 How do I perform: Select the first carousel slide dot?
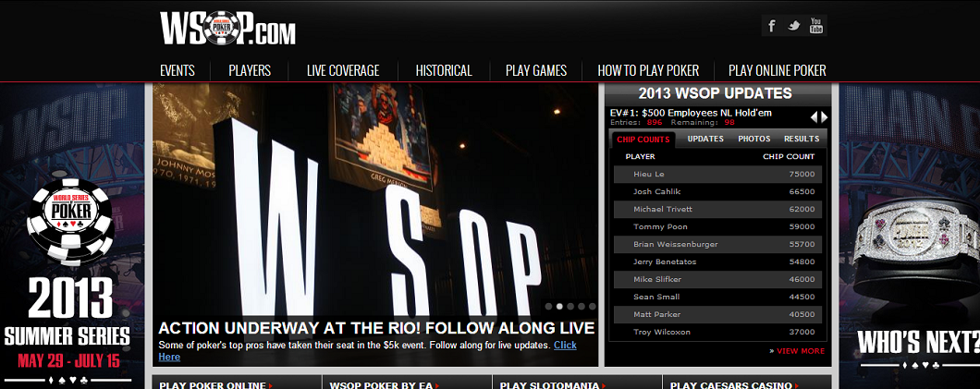point(549,307)
